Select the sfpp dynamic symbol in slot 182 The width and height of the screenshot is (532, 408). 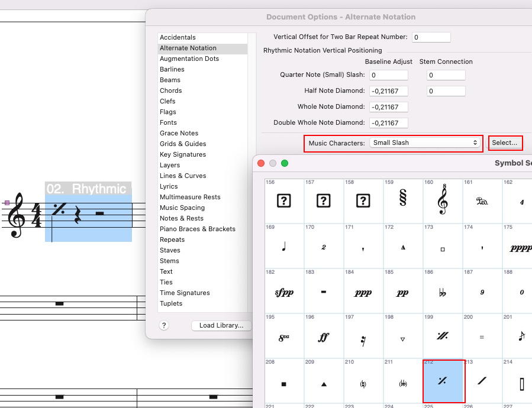click(284, 293)
